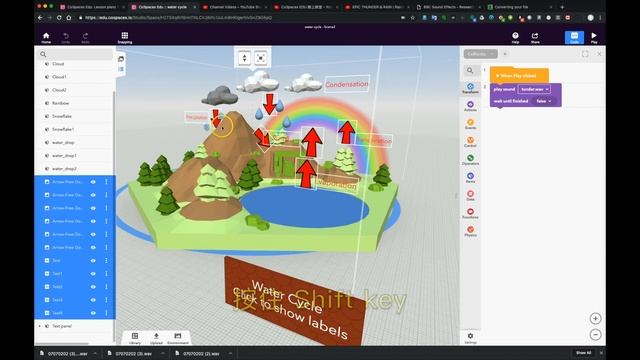
Task: Click the Undo icon
Action: pos(66,38)
